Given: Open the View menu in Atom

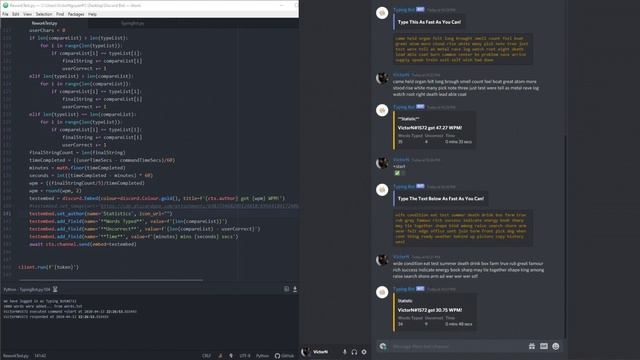Looking at the screenshot, I should coord(27,14).
